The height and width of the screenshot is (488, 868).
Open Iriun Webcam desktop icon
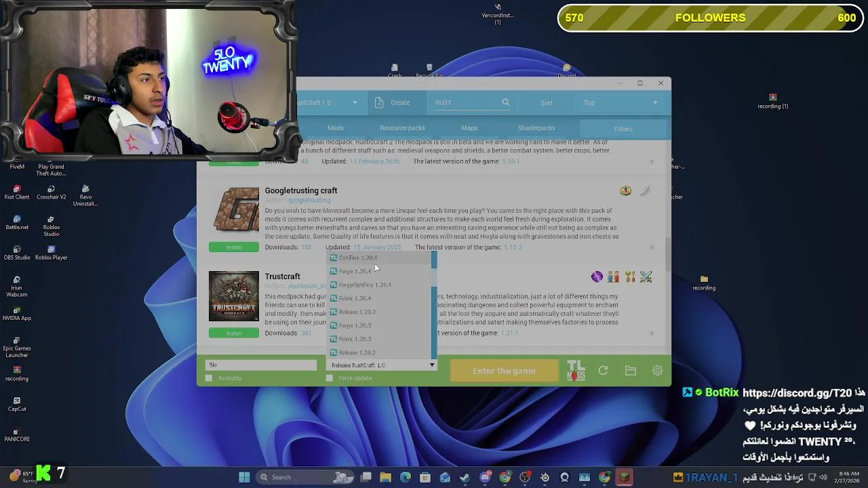pyautogui.click(x=17, y=287)
